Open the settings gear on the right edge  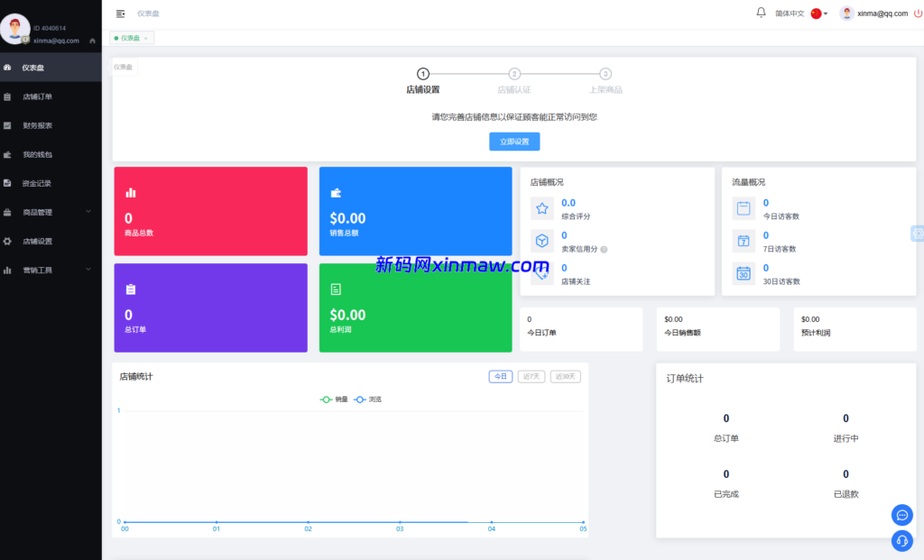pyautogui.click(x=918, y=234)
